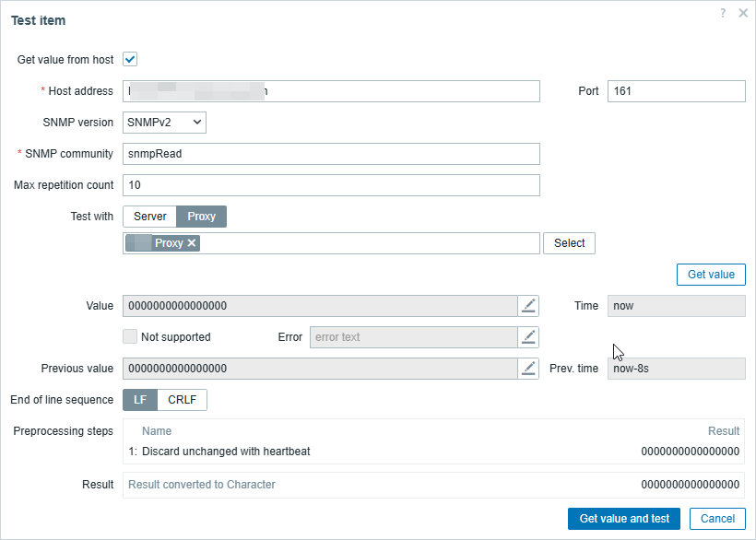756x540 pixels.
Task: Open the help question mark icon
Action: click(x=724, y=13)
